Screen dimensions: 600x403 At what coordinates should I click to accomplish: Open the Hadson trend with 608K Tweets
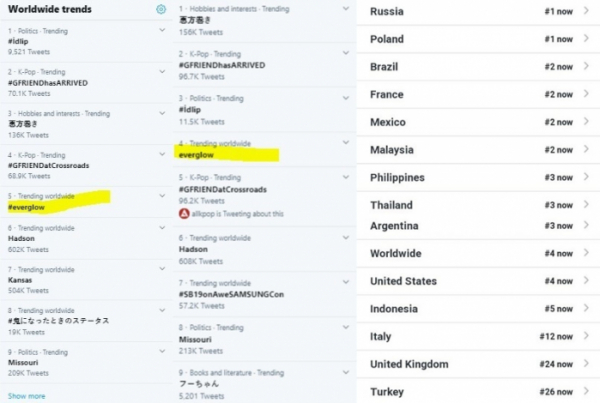click(x=195, y=249)
